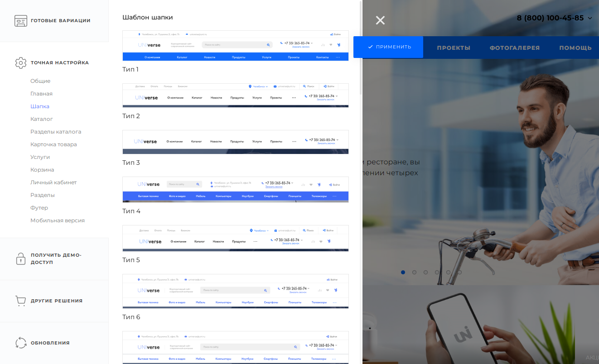
Task: Click the lock icon for demo access
Action: [x=21, y=259]
